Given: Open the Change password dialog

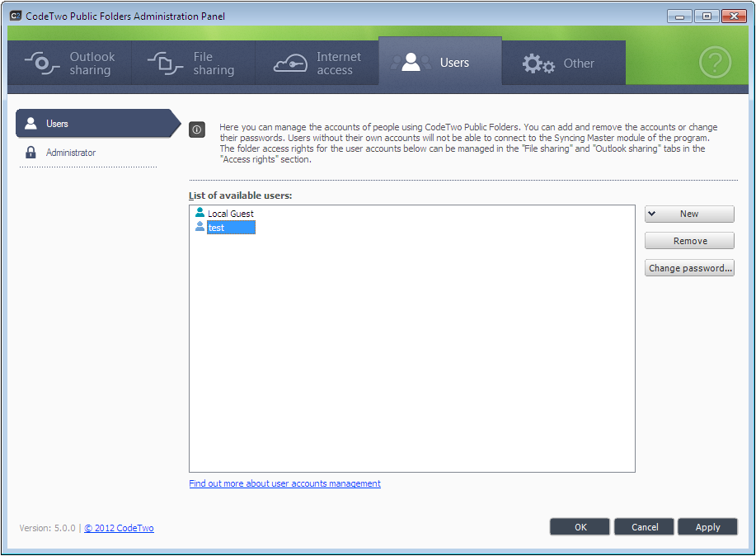Looking at the screenshot, I should (689, 268).
